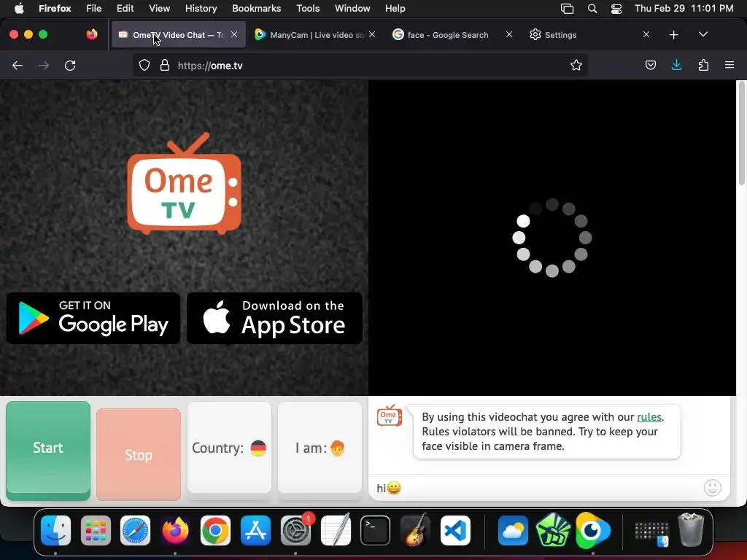Launch Safari from the Dock
The width and height of the screenshot is (747, 560).
pyautogui.click(x=135, y=530)
